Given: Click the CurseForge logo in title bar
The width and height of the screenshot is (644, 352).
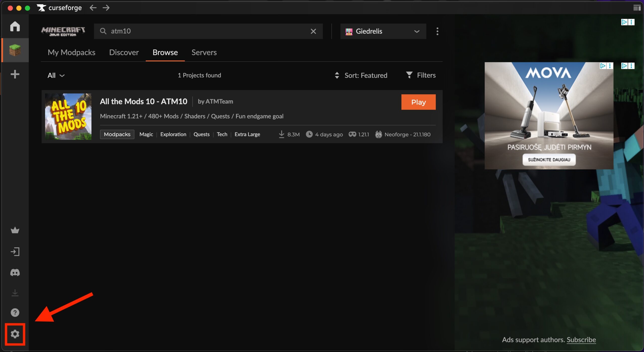Looking at the screenshot, I should coord(59,8).
